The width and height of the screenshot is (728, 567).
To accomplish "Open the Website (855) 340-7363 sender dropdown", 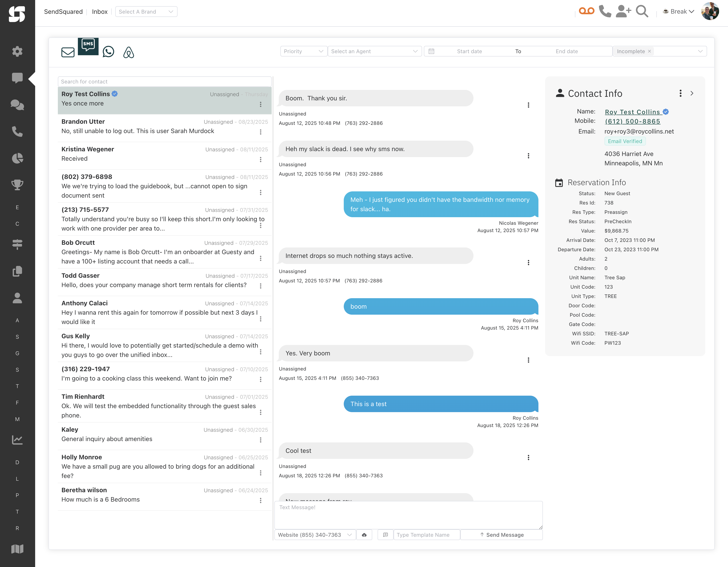I will 315,535.
